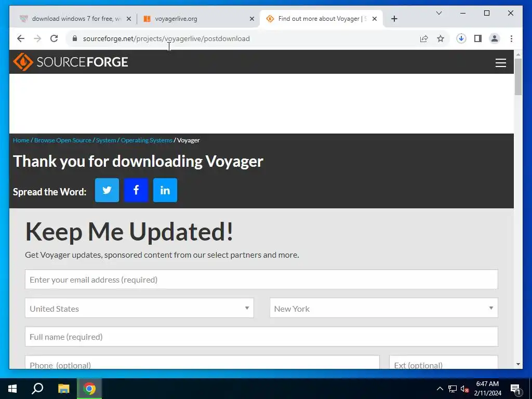Reload the current page
Viewport: 532px width, 399px height.
pos(54,38)
